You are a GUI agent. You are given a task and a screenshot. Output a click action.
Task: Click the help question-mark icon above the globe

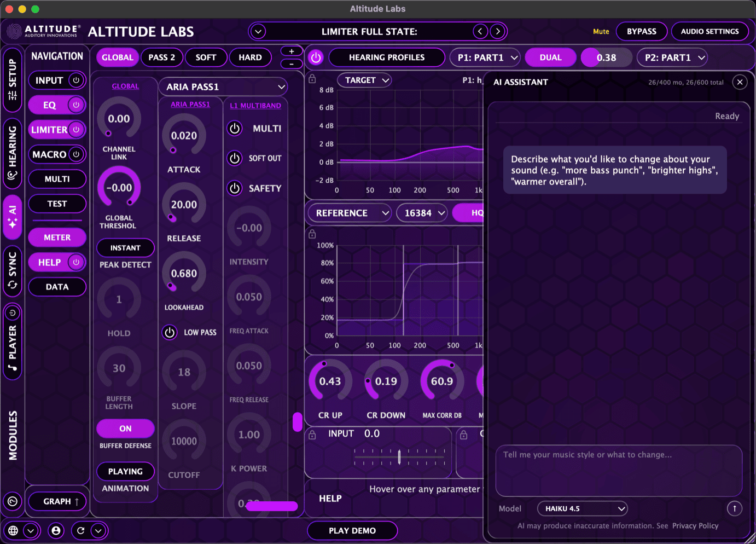(x=14, y=501)
